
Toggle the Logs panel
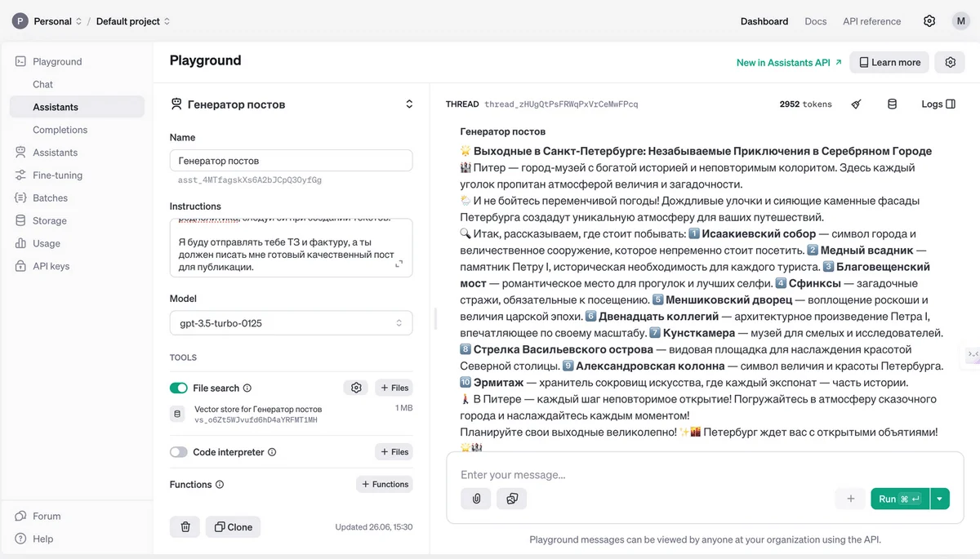pos(938,104)
